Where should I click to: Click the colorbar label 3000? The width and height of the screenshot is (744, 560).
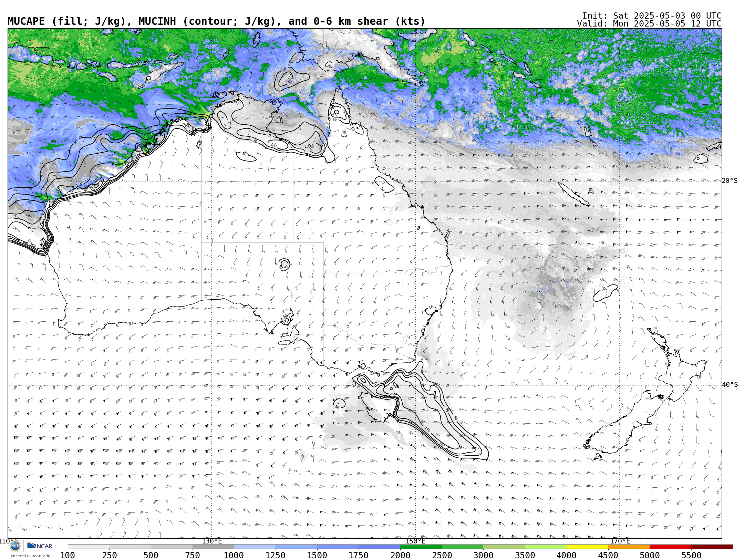[x=483, y=556]
